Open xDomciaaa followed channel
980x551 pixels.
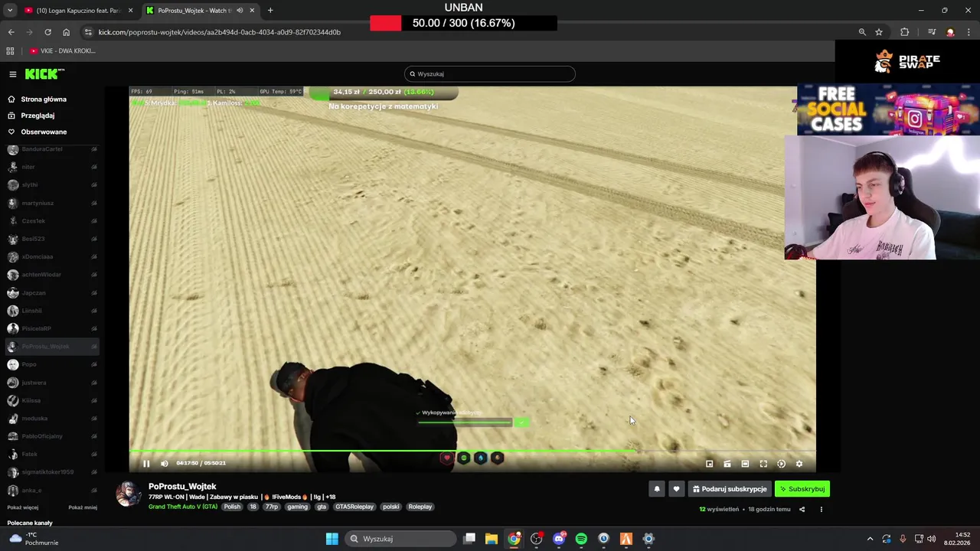coord(52,256)
